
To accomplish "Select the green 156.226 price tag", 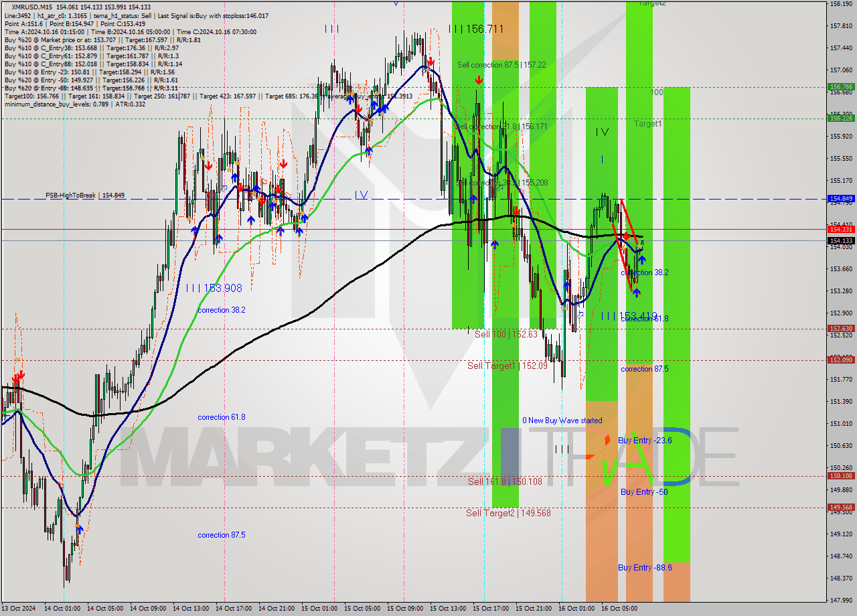I will pos(841,119).
